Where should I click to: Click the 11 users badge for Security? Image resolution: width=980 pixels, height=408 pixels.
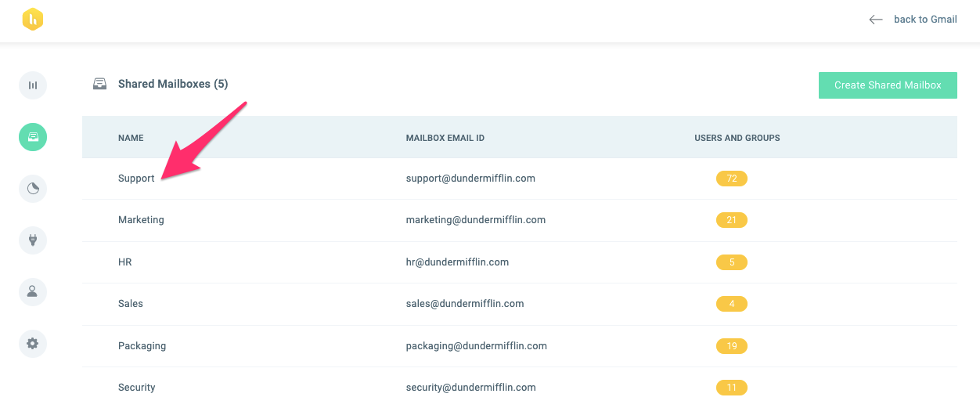click(x=732, y=388)
